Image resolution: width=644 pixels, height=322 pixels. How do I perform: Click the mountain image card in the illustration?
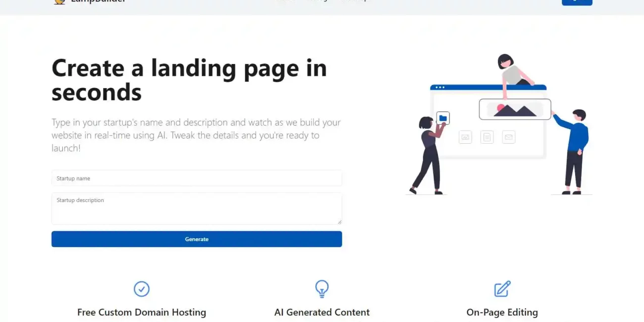point(515,109)
